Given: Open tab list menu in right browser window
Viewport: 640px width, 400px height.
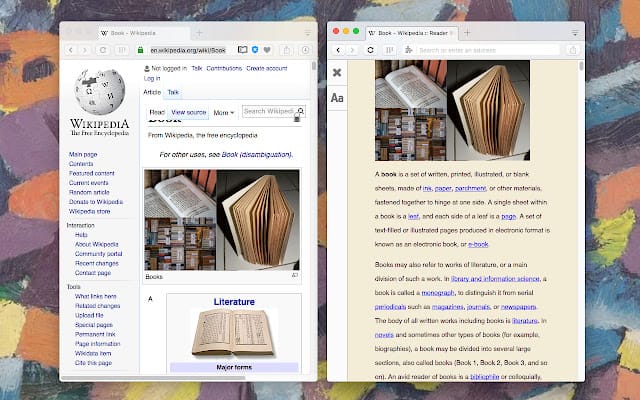Looking at the screenshot, I should coord(574,32).
